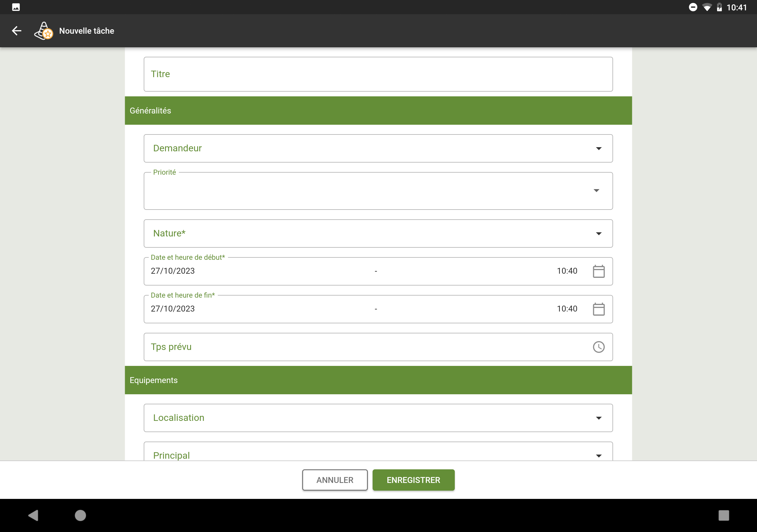Tap Android home circle button
Image resolution: width=757 pixels, height=532 pixels.
tap(80, 515)
